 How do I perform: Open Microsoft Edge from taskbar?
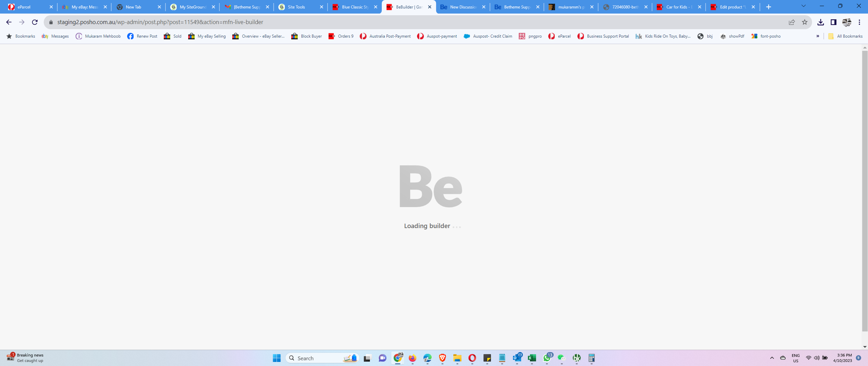tap(427, 358)
